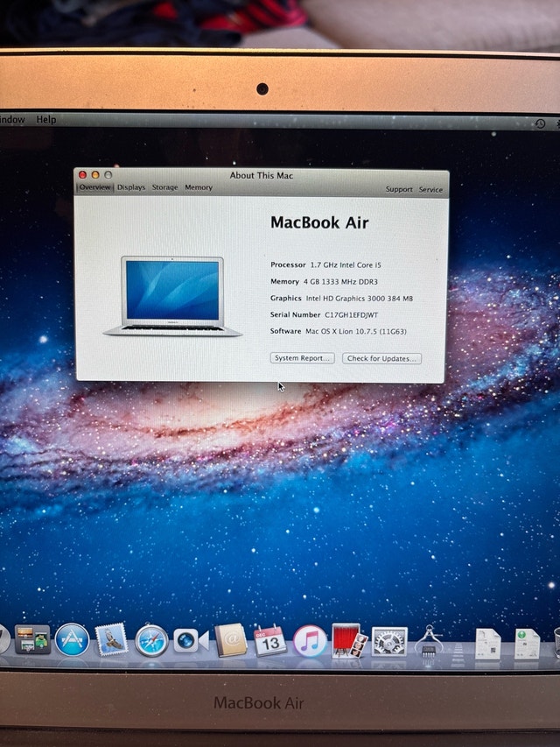Click the "Software" label

click(286, 331)
